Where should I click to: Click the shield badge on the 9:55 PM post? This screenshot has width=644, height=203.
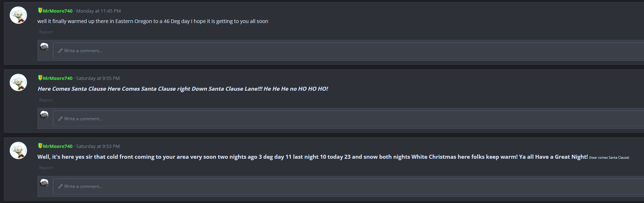pos(40,78)
